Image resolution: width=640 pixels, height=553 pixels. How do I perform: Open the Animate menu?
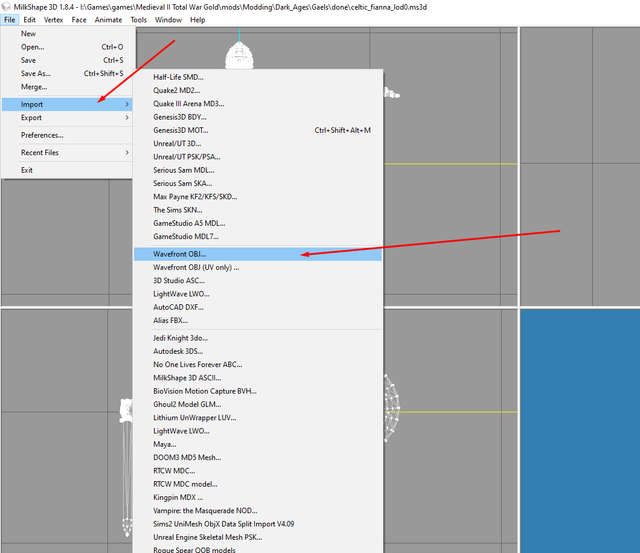point(108,20)
